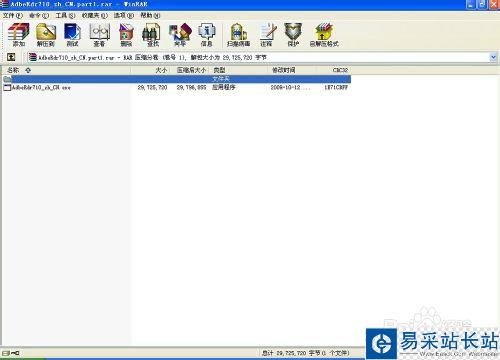This screenshot has width=500, height=360.
Task: Sort by the 类型 (Type) column header
Action: pos(238,70)
